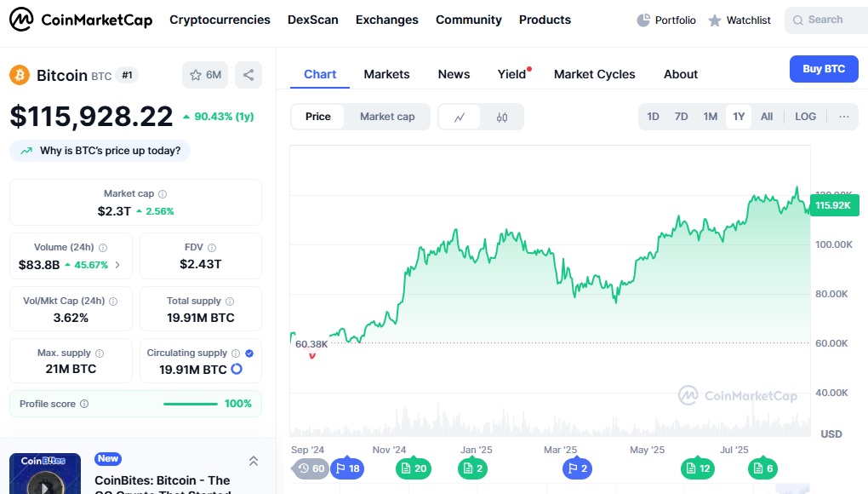This screenshot has width=868, height=494.
Task: Click the circulating supply verified badge
Action: point(249,353)
